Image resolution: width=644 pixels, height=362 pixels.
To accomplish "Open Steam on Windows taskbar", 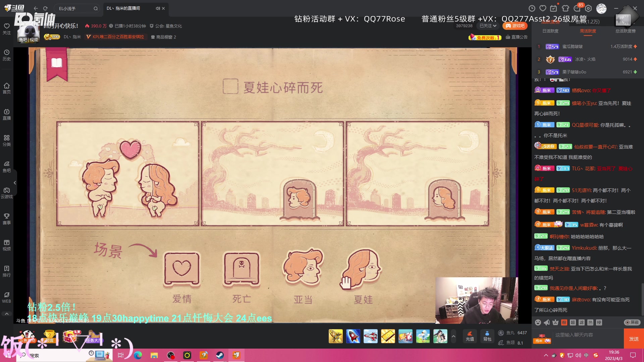I will point(220,355).
